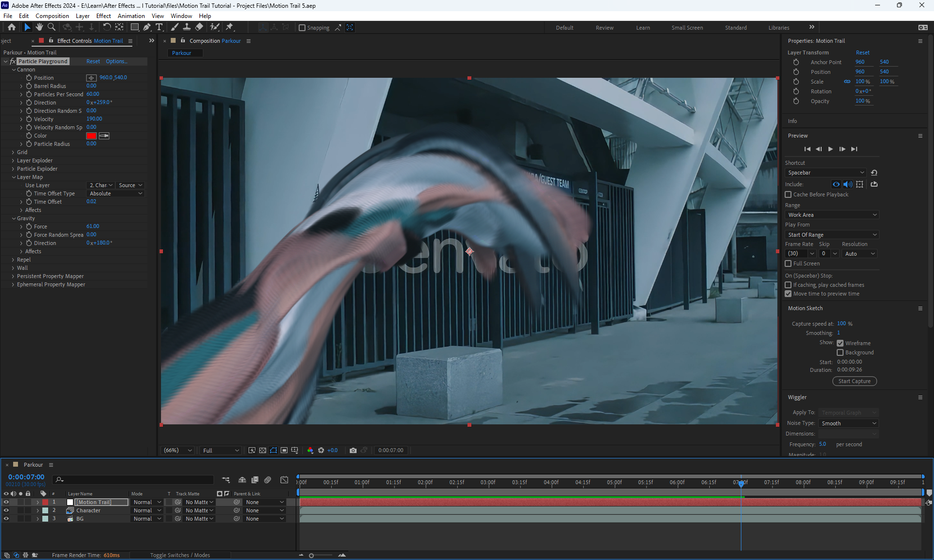The width and height of the screenshot is (934, 560).
Task: Hide the Character layer with eye icon
Action: click(x=6, y=510)
